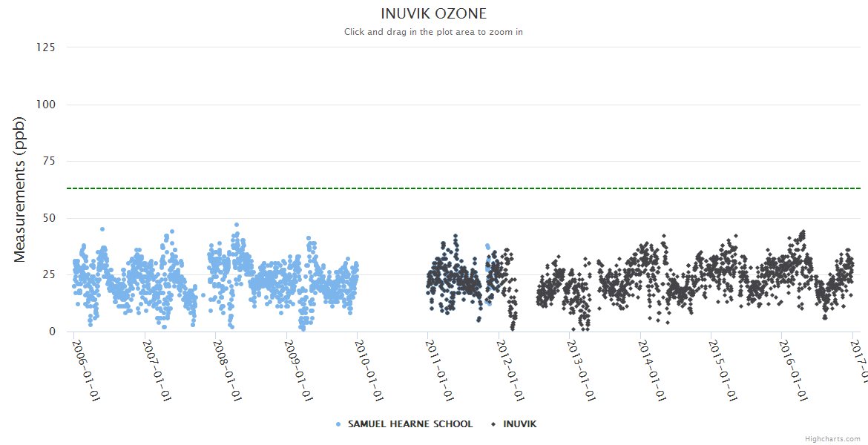Click the INUVIK OZONE chart title
The image size is (868, 445).
pos(433,14)
